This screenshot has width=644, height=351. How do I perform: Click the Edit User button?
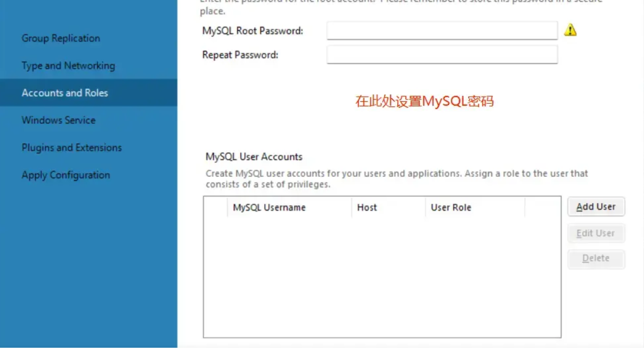click(596, 233)
